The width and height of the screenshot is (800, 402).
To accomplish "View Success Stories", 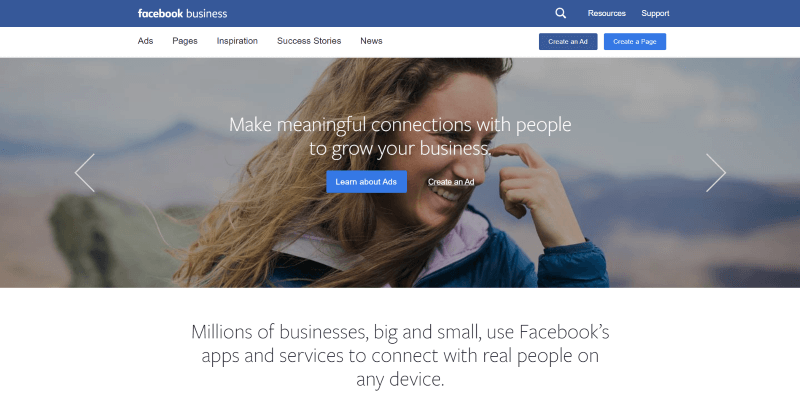I will [x=309, y=41].
